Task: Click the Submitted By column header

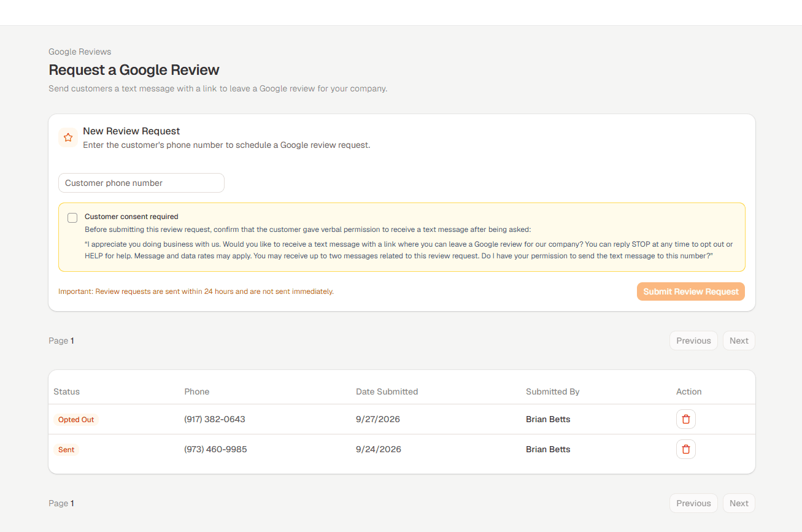Action: click(552, 391)
